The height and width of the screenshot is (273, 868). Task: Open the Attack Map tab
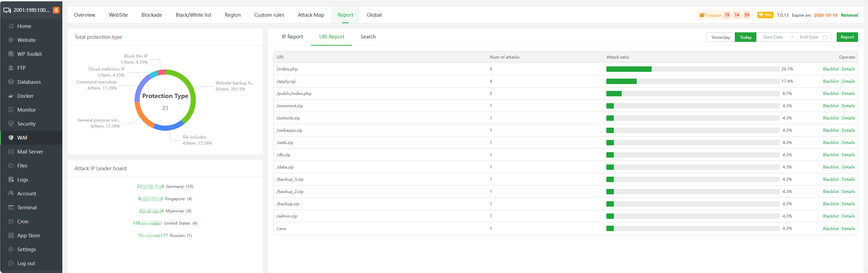point(311,15)
